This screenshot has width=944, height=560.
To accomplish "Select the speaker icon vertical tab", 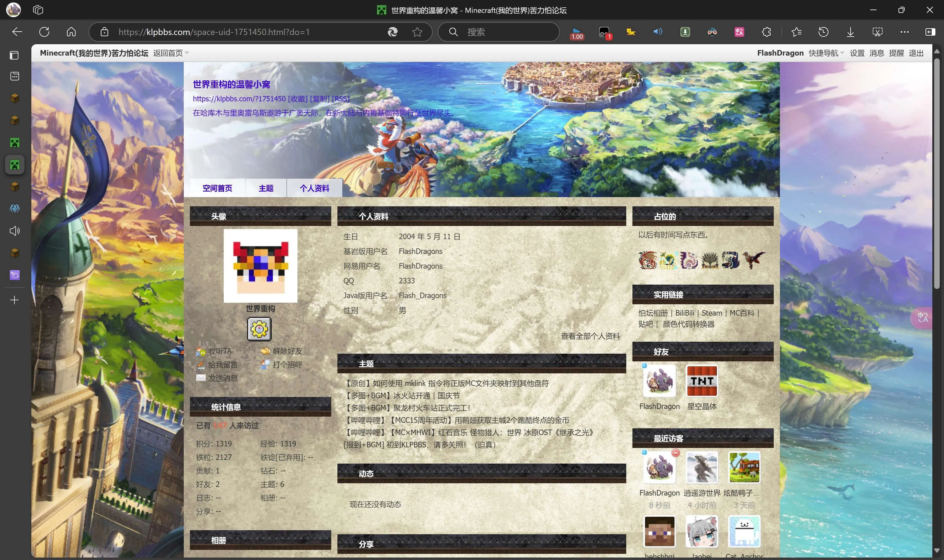I will pos(15,231).
